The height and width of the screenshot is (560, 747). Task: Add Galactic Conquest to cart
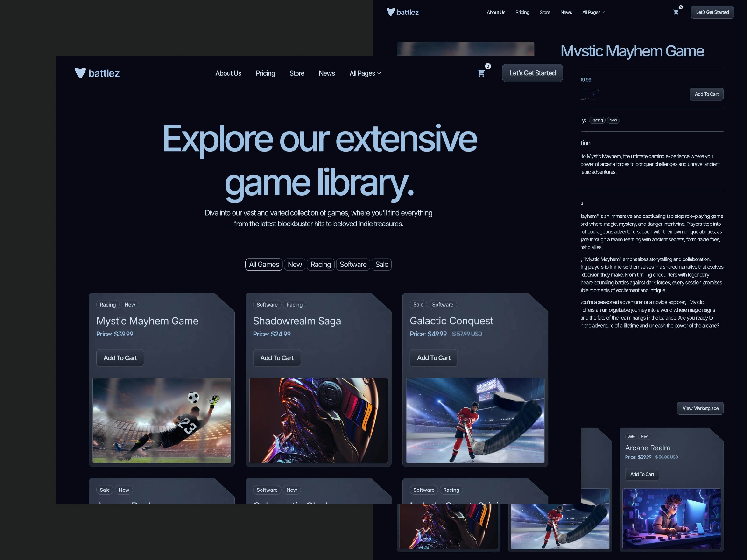tap(434, 358)
